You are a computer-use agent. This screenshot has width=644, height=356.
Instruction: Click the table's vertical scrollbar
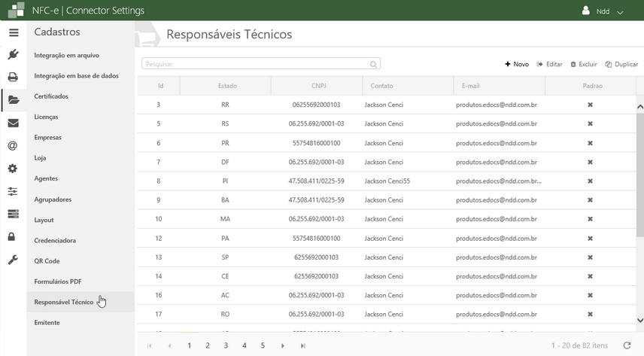(x=639, y=173)
